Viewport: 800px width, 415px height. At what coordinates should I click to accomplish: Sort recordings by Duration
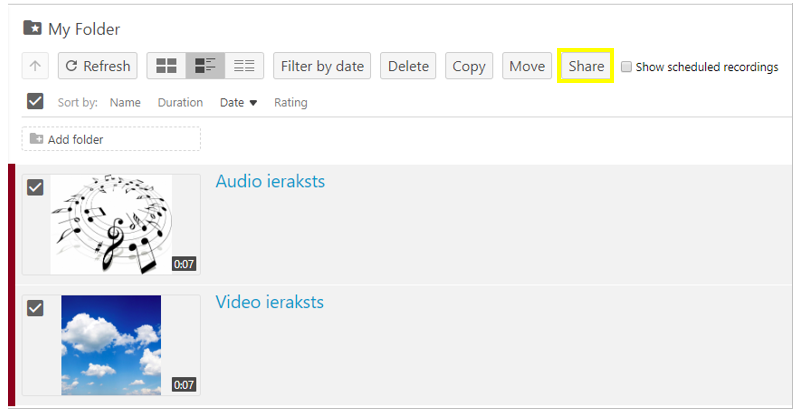click(x=180, y=102)
